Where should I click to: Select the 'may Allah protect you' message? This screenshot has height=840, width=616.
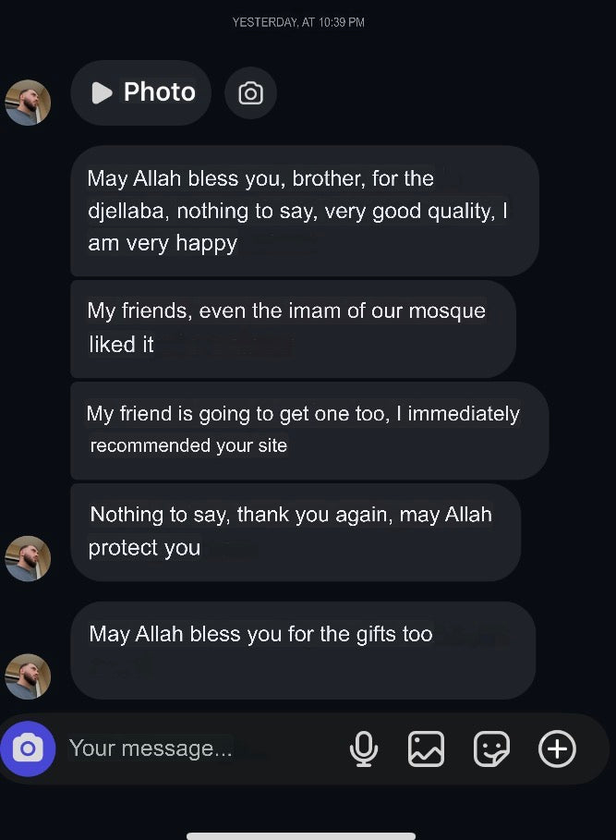(x=295, y=531)
